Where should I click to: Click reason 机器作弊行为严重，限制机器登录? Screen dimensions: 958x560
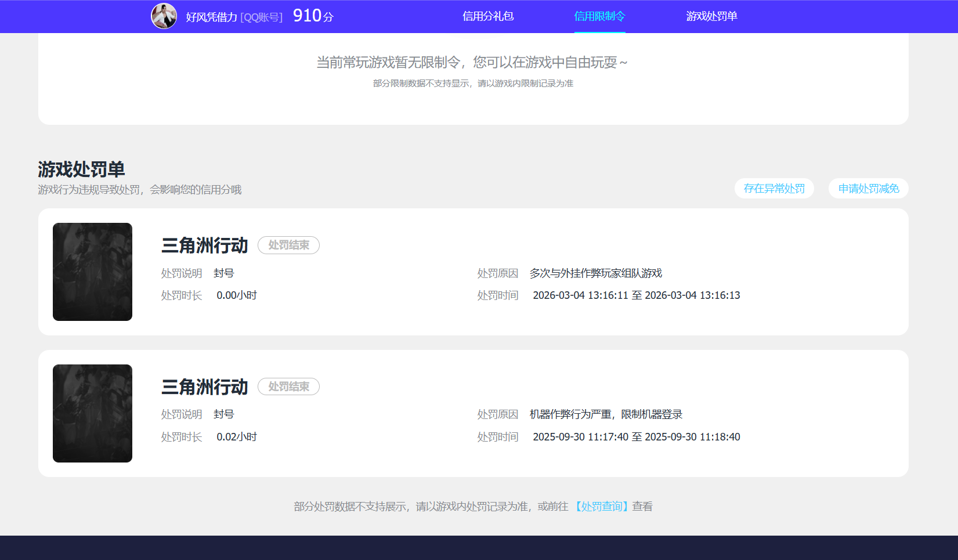click(606, 414)
